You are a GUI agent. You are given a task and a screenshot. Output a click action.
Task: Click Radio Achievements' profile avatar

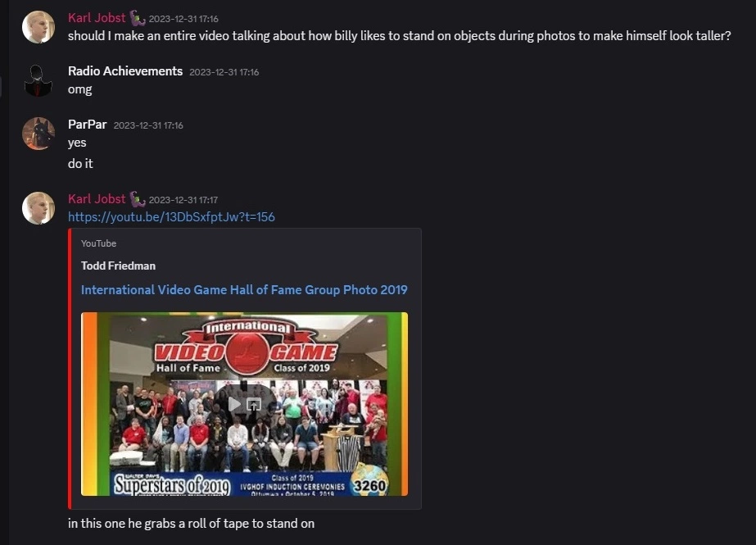38,80
